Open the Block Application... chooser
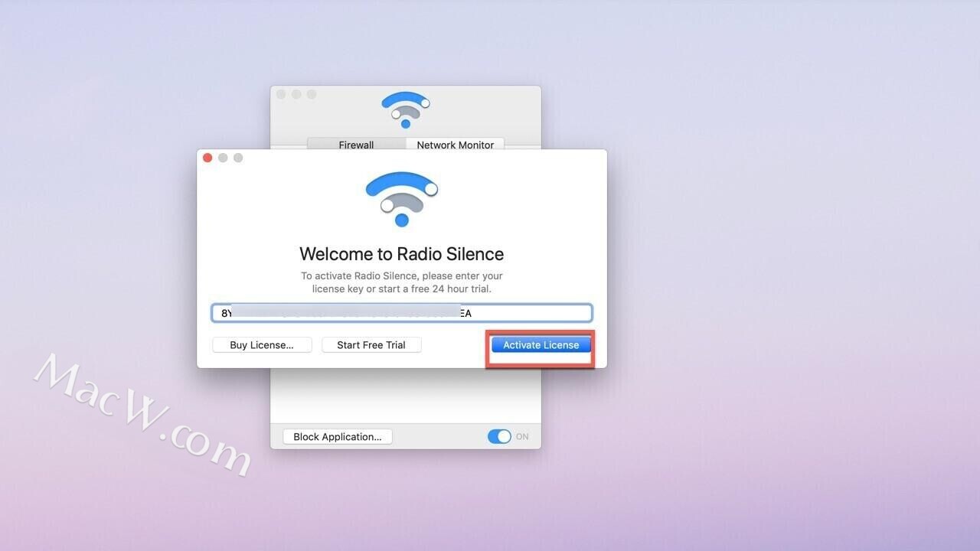 (337, 437)
